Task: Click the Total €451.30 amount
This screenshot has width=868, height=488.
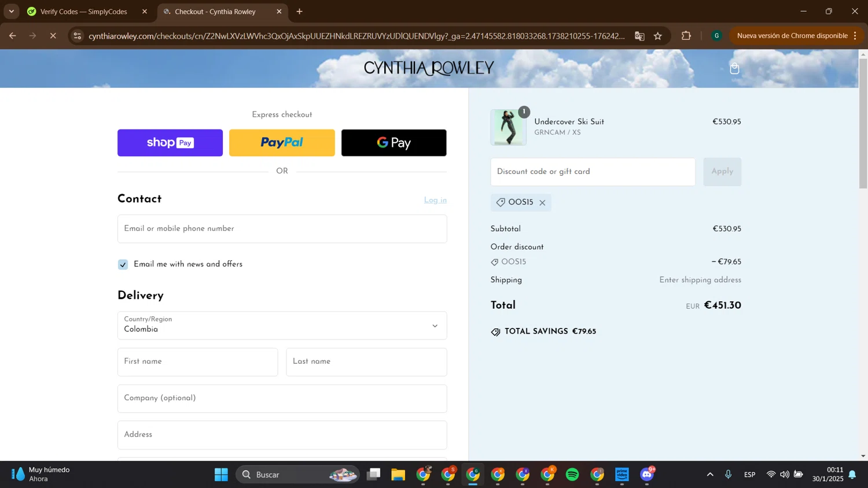Action: (722, 306)
